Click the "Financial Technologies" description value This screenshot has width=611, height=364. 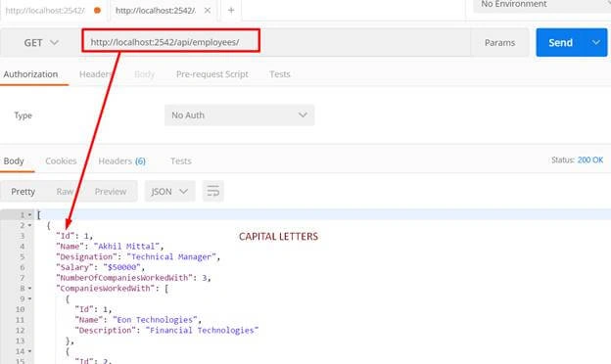(202, 331)
